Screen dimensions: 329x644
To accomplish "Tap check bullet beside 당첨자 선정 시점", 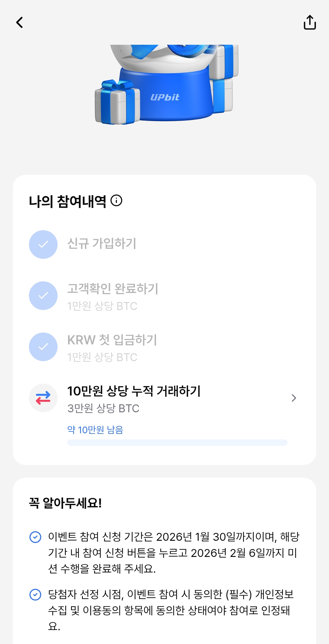I will pos(35,594).
